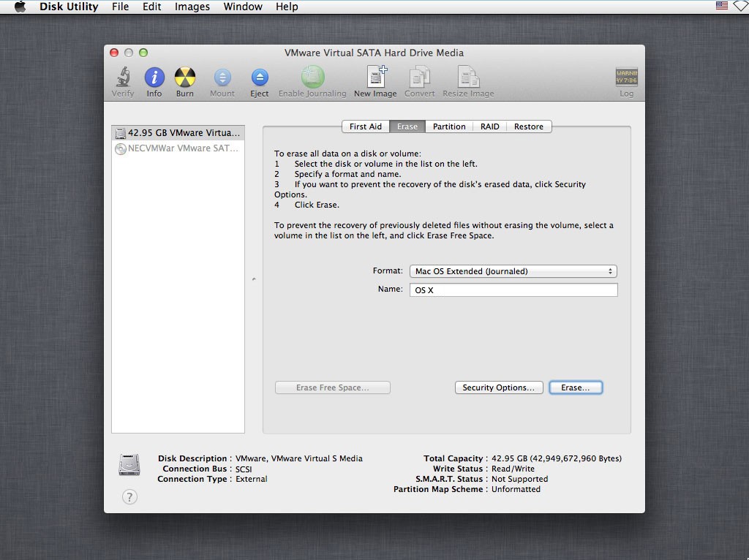This screenshot has width=749, height=560.
Task: Open the Log toolbar icon
Action: pyautogui.click(x=626, y=77)
